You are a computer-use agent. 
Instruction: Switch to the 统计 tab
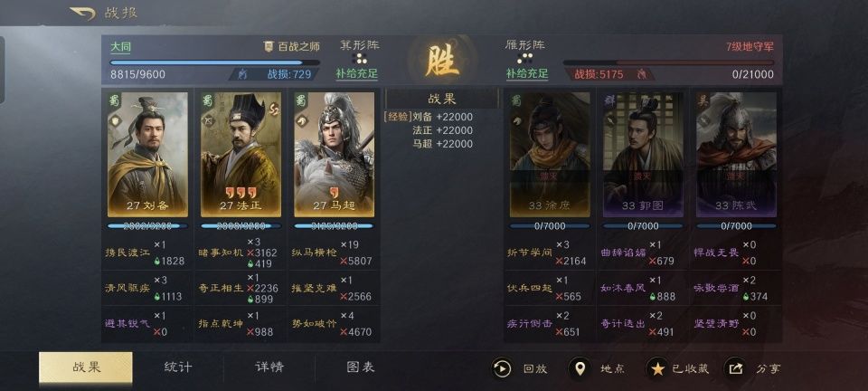click(x=178, y=367)
